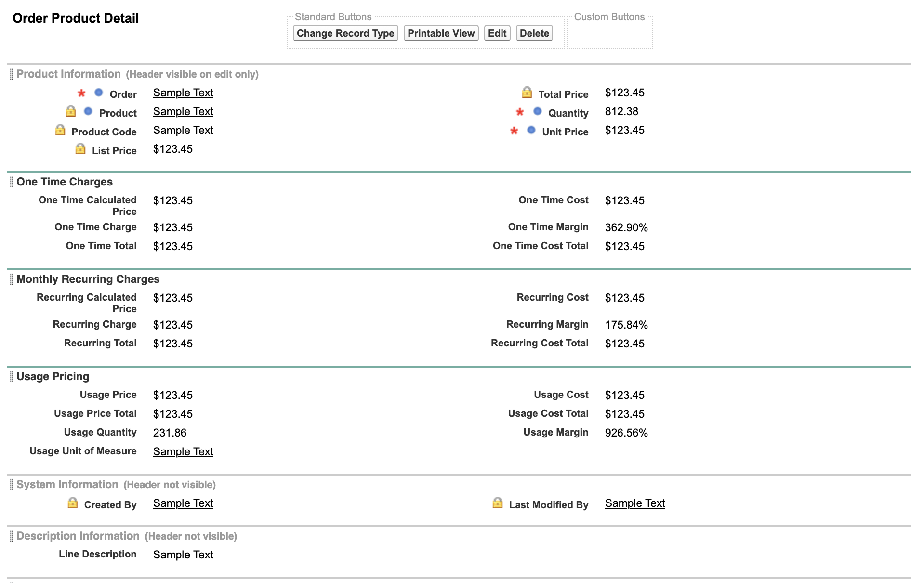
Task: Select the One Time Charges section header
Action: click(x=65, y=182)
